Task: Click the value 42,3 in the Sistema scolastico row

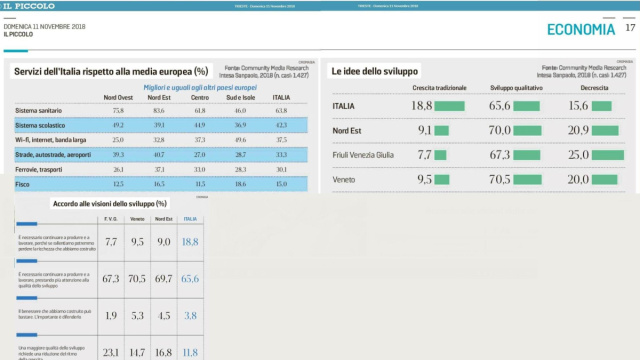Action: (x=281, y=125)
